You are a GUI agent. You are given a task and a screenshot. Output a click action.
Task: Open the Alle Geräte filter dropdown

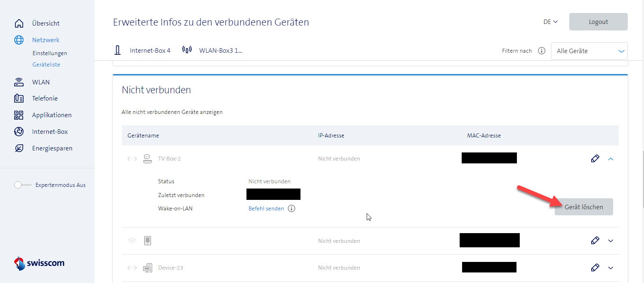point(589,51)
